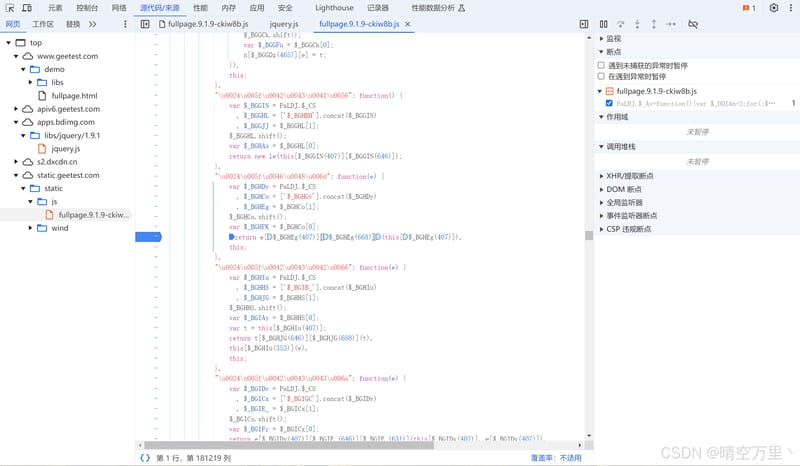Enable 遇到未捕获的异常时暂停 checkbox
800x466 pixels.
pyautogui.click(x=601, y=65)
